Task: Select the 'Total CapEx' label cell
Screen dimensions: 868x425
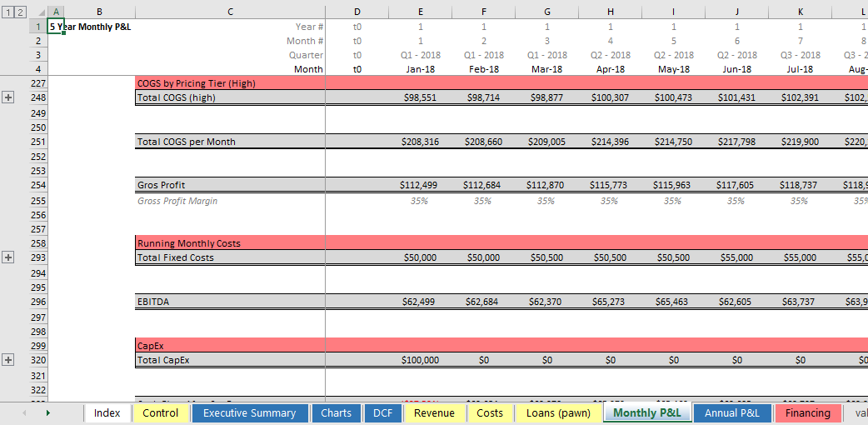Action: (x=230, y=360)
